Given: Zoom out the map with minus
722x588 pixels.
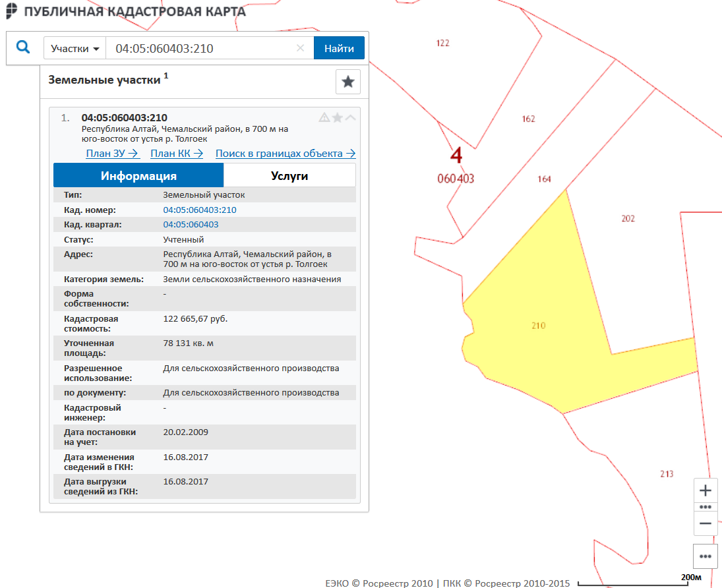Looking at the screenshot, I should pyautogui.click(x=706, y=523).
